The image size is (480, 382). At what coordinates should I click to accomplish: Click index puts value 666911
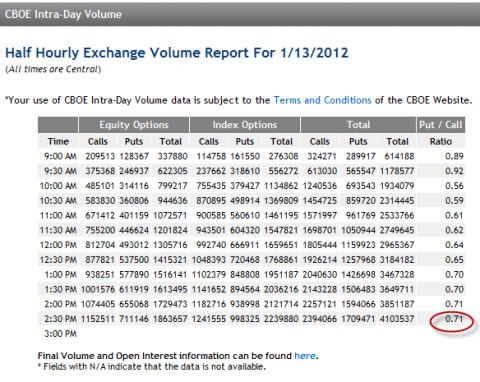pos(245,245)
